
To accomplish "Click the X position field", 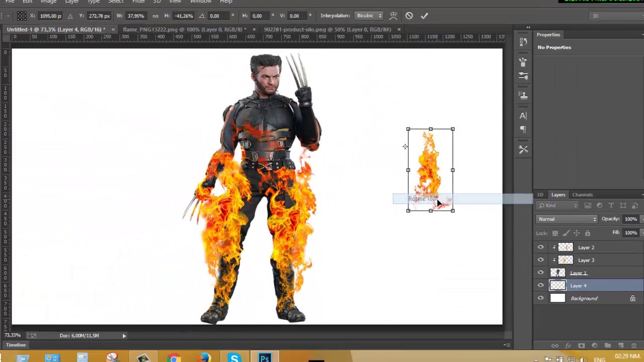I will (50, 16).
